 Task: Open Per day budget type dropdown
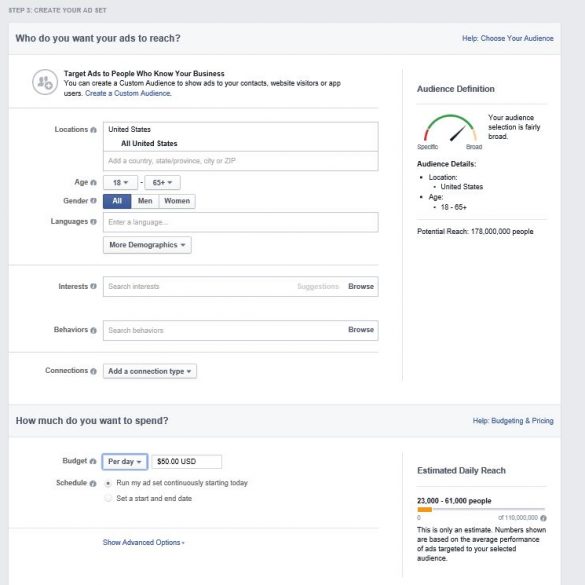pyautogui.click(x=125, y=462)
